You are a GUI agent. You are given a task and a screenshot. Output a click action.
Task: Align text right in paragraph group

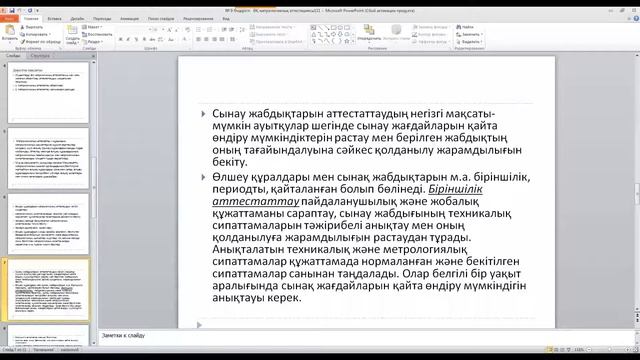tap(214, 40)
